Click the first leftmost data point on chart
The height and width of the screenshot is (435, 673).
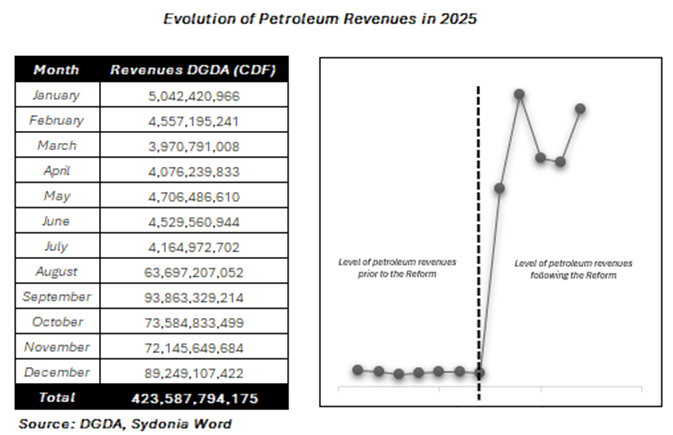[x=358, y=370]
